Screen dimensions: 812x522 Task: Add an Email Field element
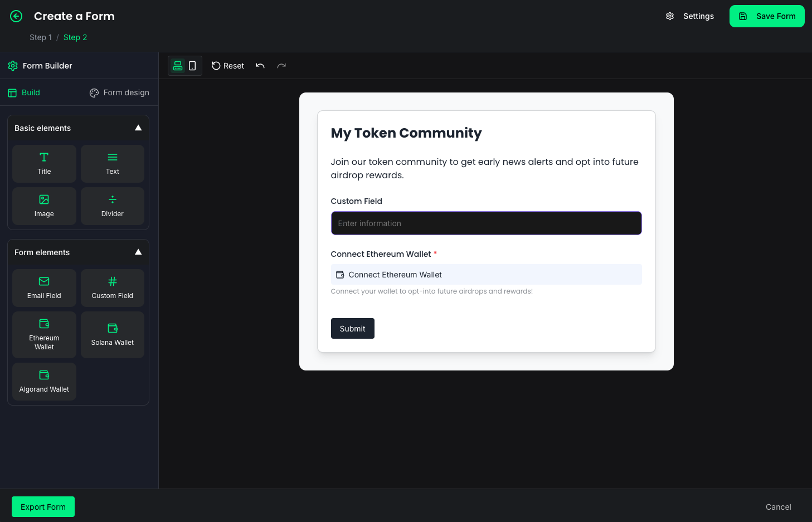tap(44, 288)
